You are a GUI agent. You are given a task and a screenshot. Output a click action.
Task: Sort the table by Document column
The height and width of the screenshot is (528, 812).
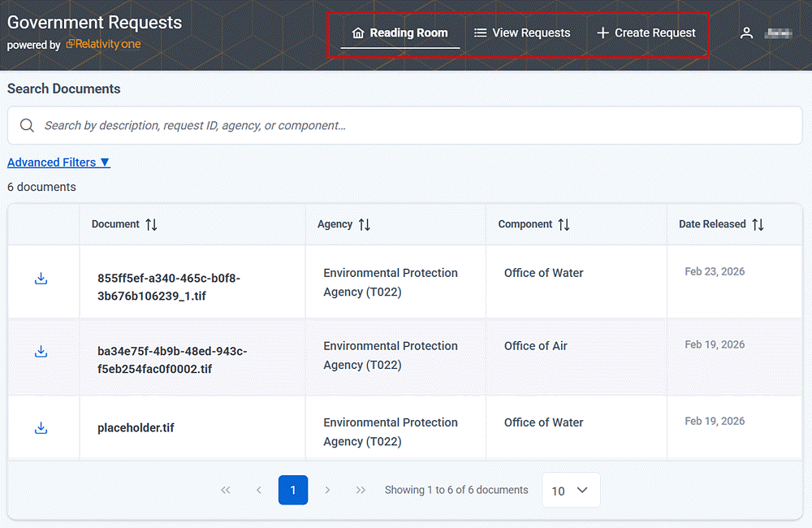click(151, 224)
